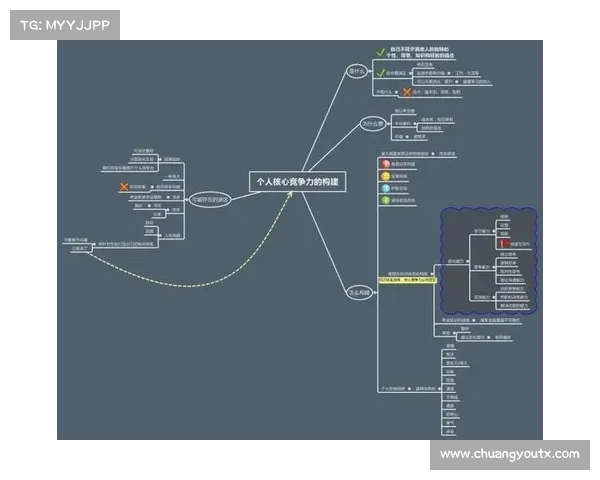Collapse branch point right of 怎么构建 oval

pyautogui.click(x=375, y=293)
